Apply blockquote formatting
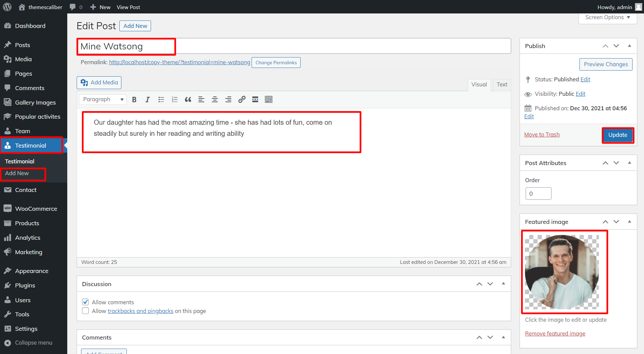 188,100
